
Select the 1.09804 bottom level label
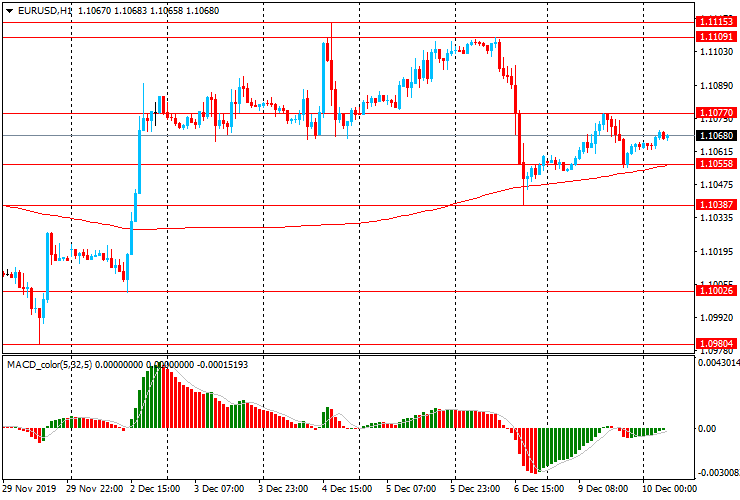coord(716,344)
